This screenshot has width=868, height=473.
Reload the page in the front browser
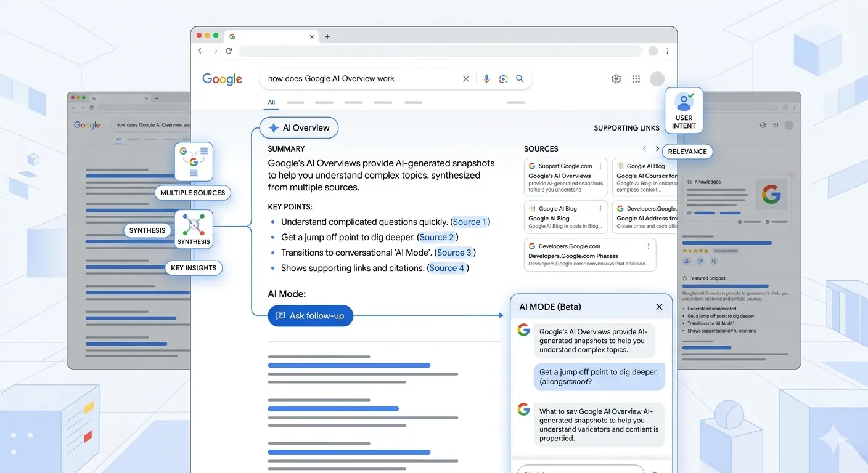229,51
